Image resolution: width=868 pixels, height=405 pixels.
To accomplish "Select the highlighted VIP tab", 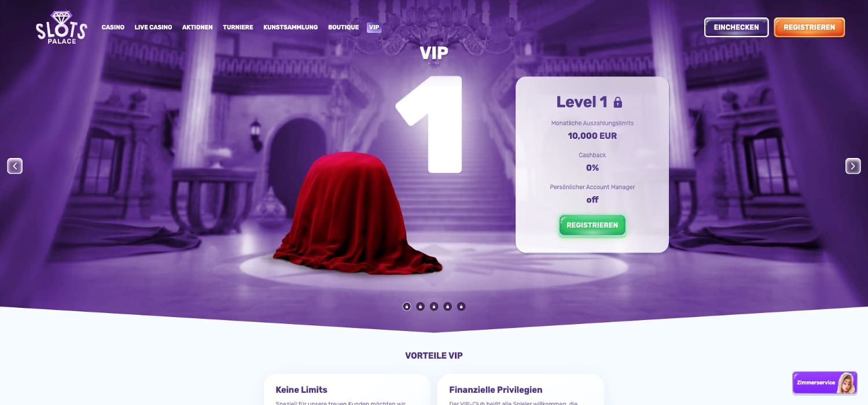I will pyautogui.click(x=374, y=27).
